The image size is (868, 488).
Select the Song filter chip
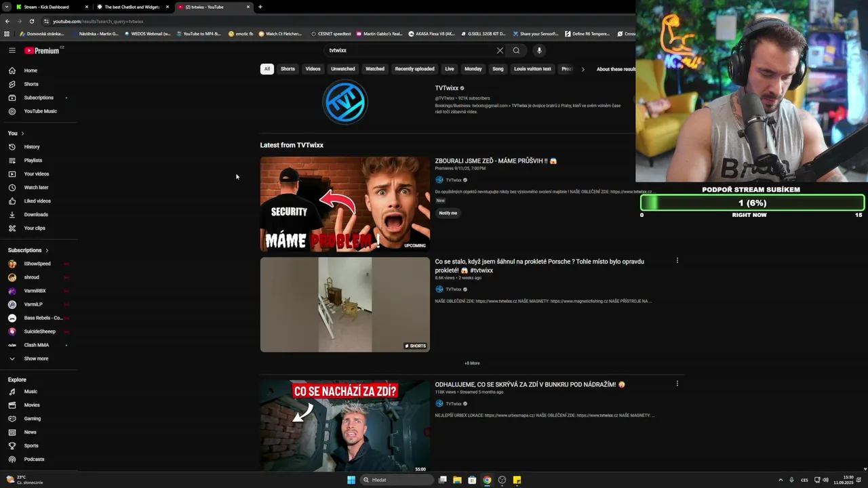click(x=498, y=69)
